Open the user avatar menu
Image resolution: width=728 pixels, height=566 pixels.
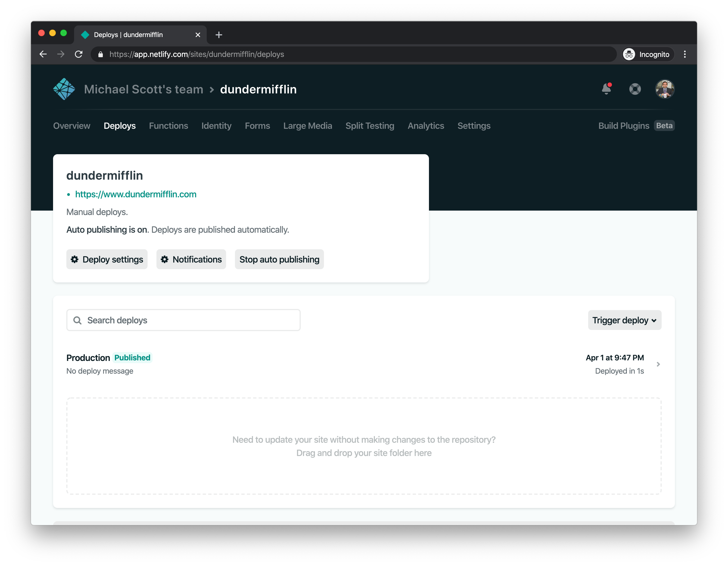click(x=665, y=89)
